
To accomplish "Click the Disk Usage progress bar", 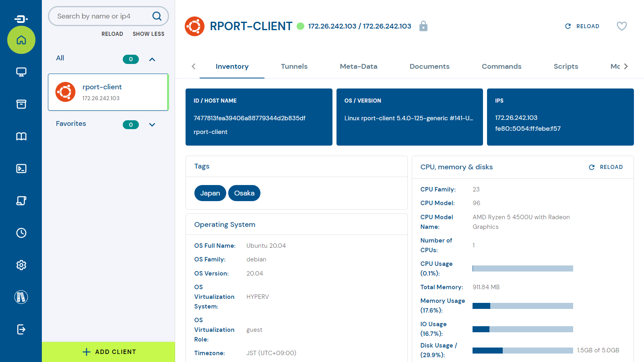I will (x=522, y=350).
